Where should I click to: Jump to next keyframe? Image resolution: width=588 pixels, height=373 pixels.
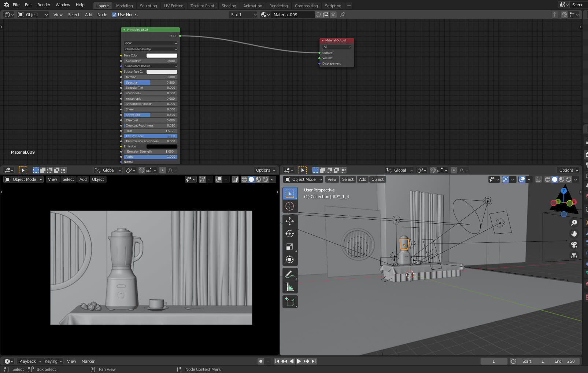(306, 361)
